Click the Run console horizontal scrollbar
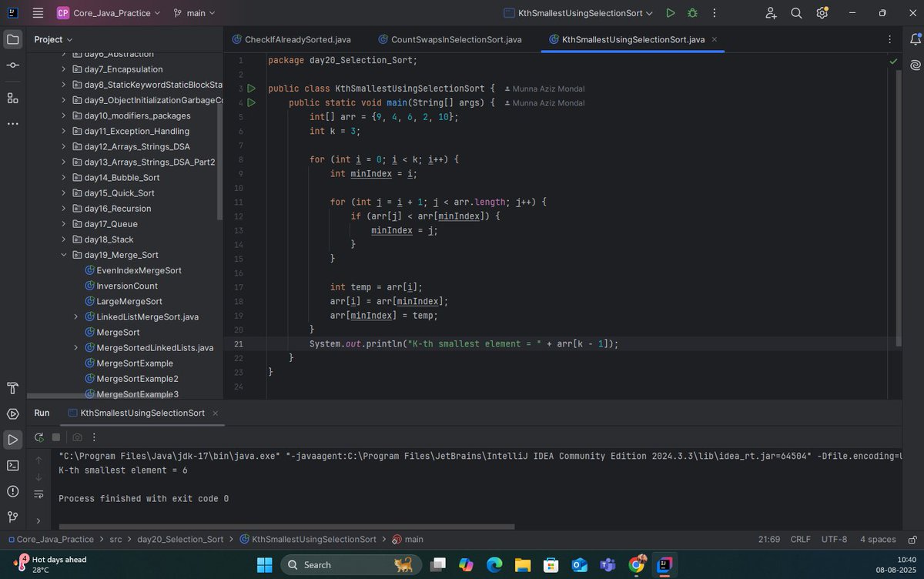 286,527
